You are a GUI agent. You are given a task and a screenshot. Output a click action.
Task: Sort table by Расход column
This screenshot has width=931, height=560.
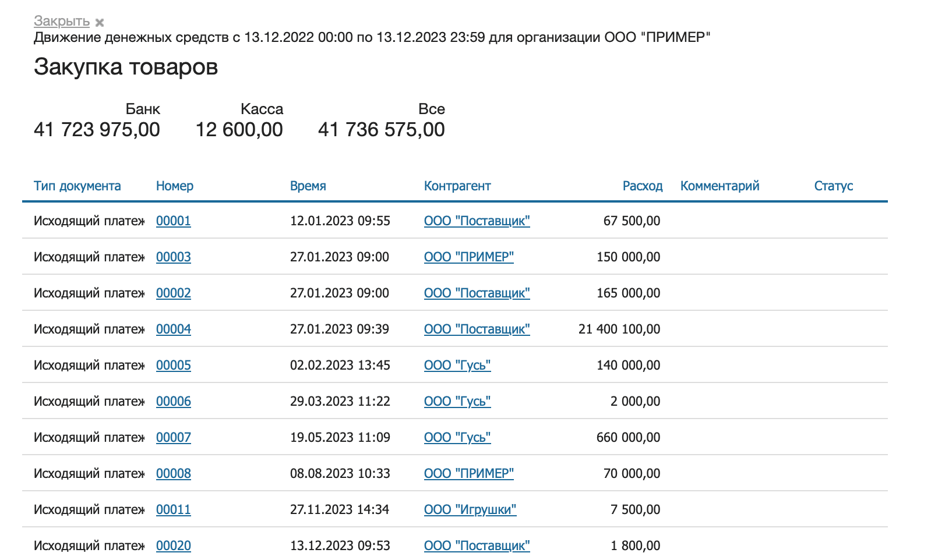point(642,186)
